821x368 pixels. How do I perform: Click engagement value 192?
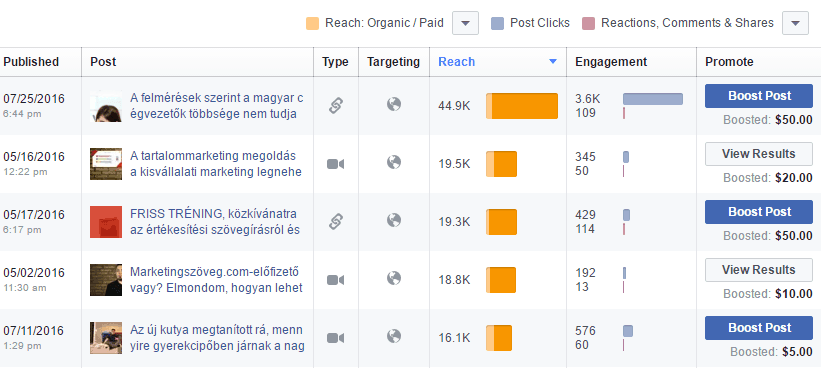coord(585,273)
